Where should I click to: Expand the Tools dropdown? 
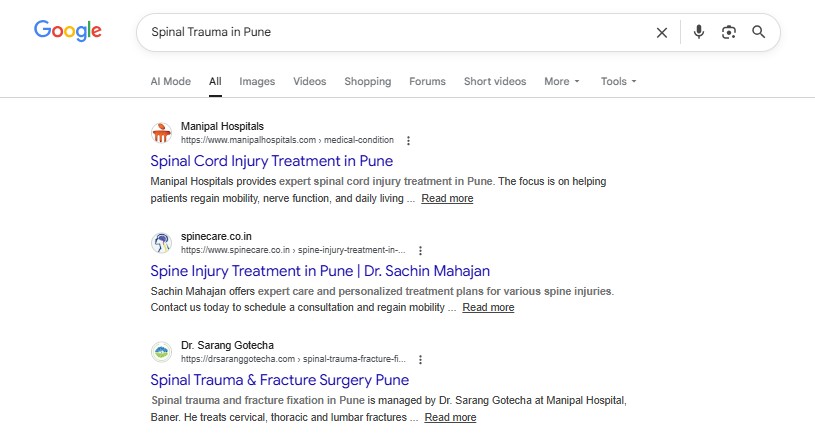618,82
